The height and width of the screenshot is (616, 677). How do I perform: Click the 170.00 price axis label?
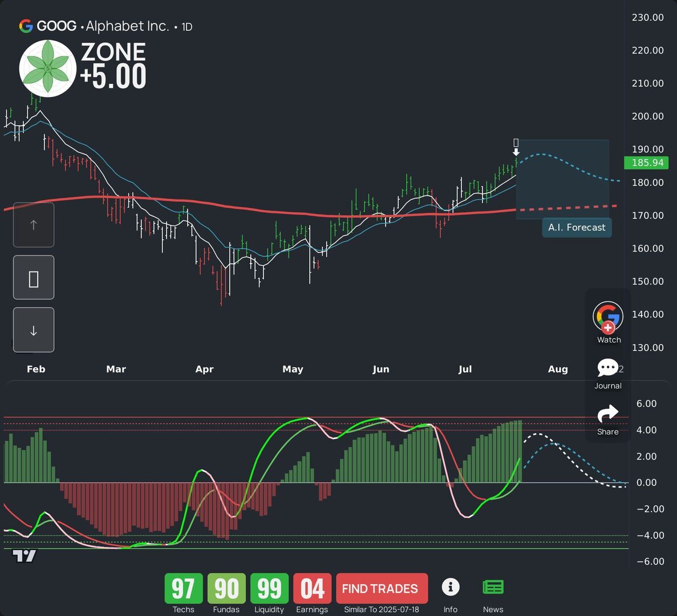point(648,216)
